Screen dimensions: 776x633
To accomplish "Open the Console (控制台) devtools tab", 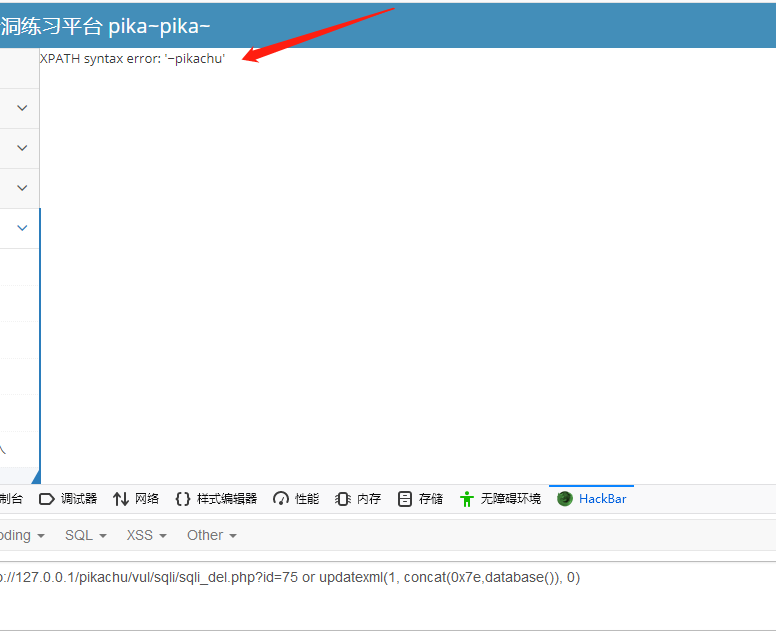I will [11, 498].
